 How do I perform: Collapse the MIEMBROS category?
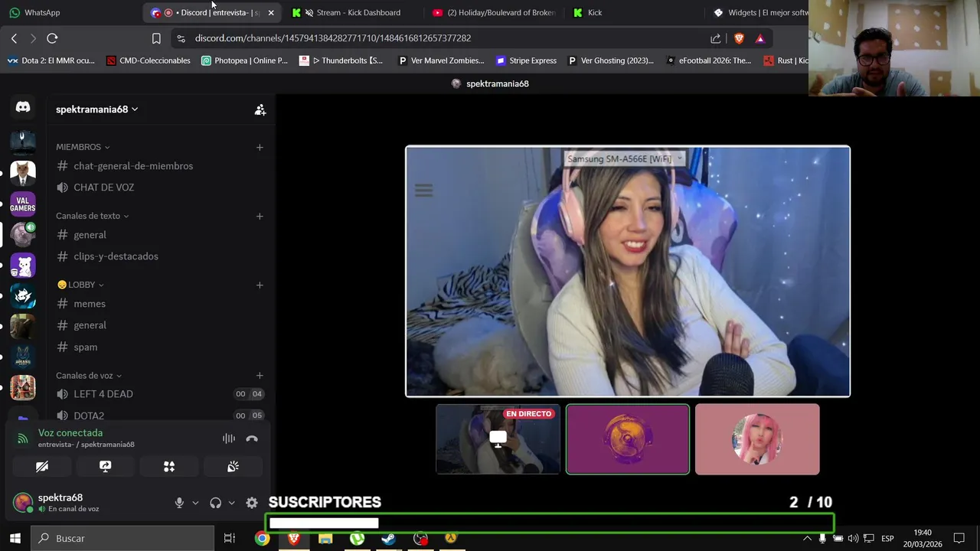(83, 147)
